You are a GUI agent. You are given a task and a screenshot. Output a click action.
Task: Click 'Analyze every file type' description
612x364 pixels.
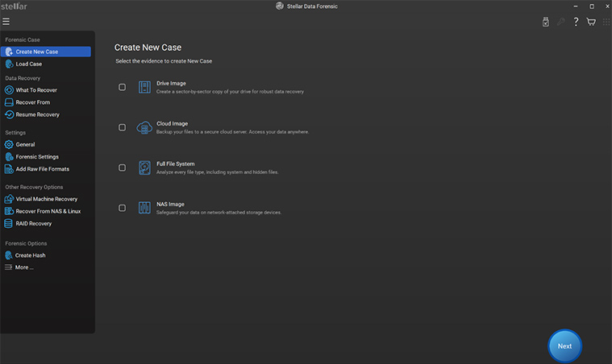(218, 172)
